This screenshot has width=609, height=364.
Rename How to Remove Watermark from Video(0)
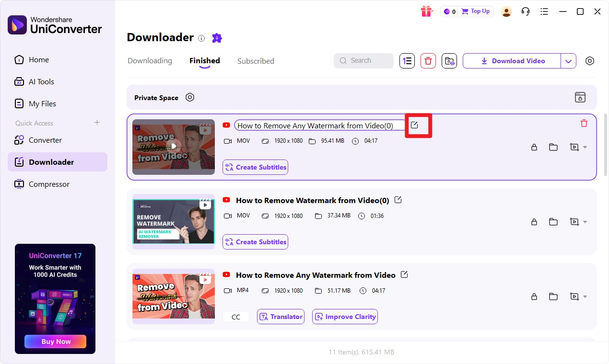[x=398, y=200]
